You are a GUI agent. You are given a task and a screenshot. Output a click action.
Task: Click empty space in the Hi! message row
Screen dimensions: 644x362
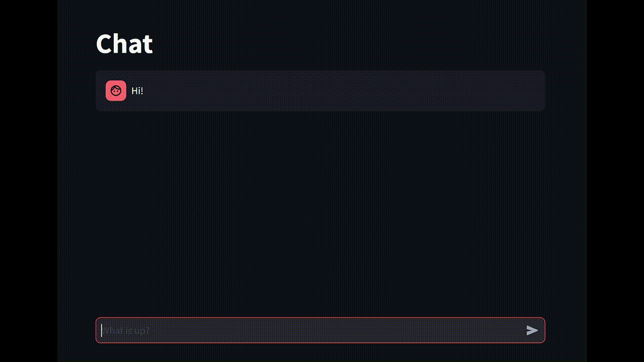[343, 91]
